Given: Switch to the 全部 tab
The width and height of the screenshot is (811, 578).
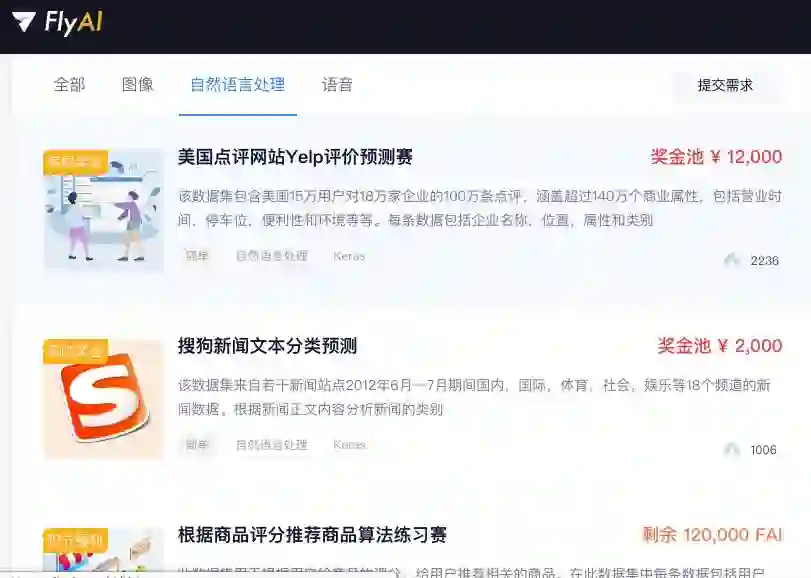Looking at the screenshot, I should point(69,84).
